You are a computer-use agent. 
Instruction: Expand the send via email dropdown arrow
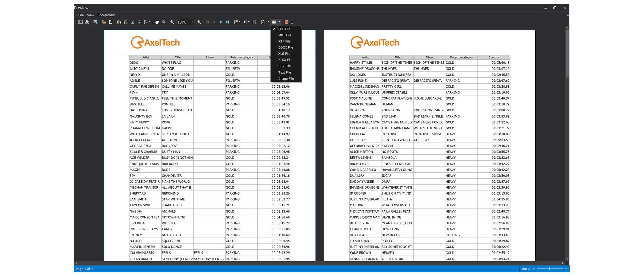point(279,22)
